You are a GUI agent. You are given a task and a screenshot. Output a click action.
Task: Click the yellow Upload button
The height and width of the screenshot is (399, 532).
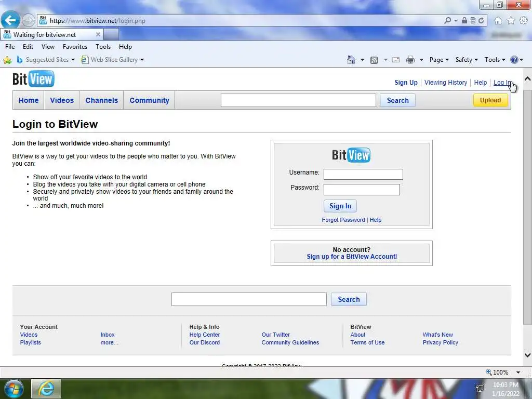pyautogui.click(x=490, y=100)
